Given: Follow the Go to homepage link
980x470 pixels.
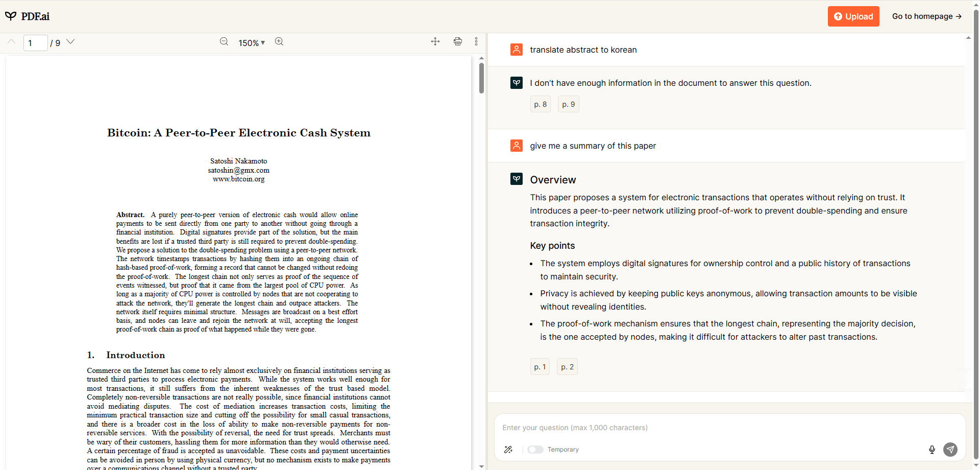Looking at the screenshot, I should (x=926, y=16).
